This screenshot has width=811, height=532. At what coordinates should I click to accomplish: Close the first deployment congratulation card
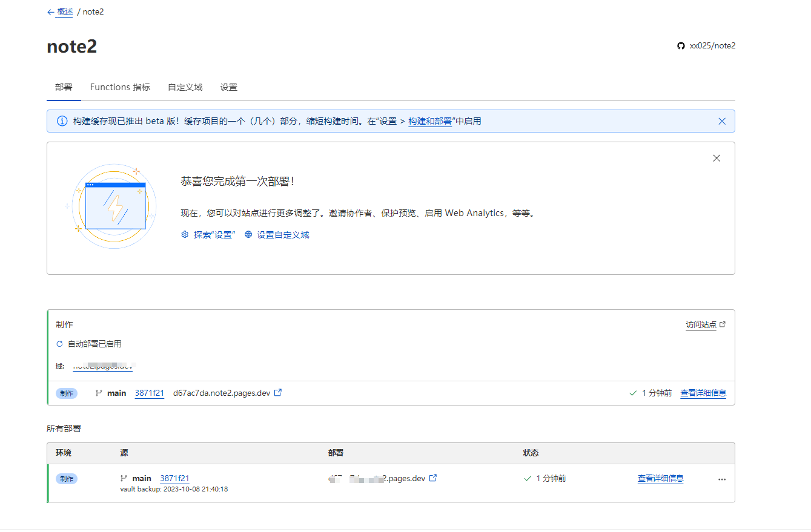click(717, 158)
